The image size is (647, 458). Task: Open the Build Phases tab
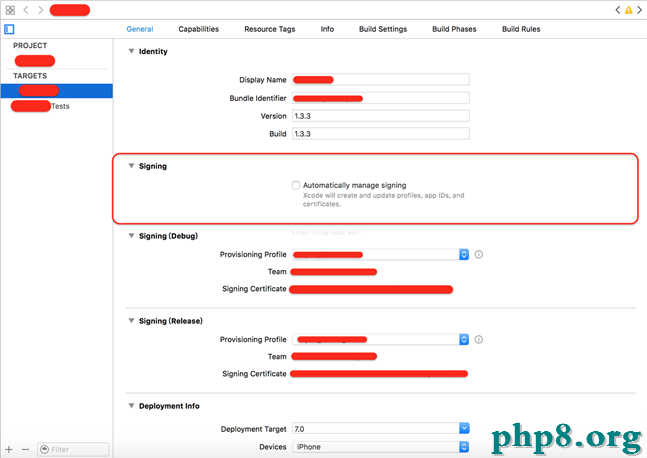[x=454, y=29]
